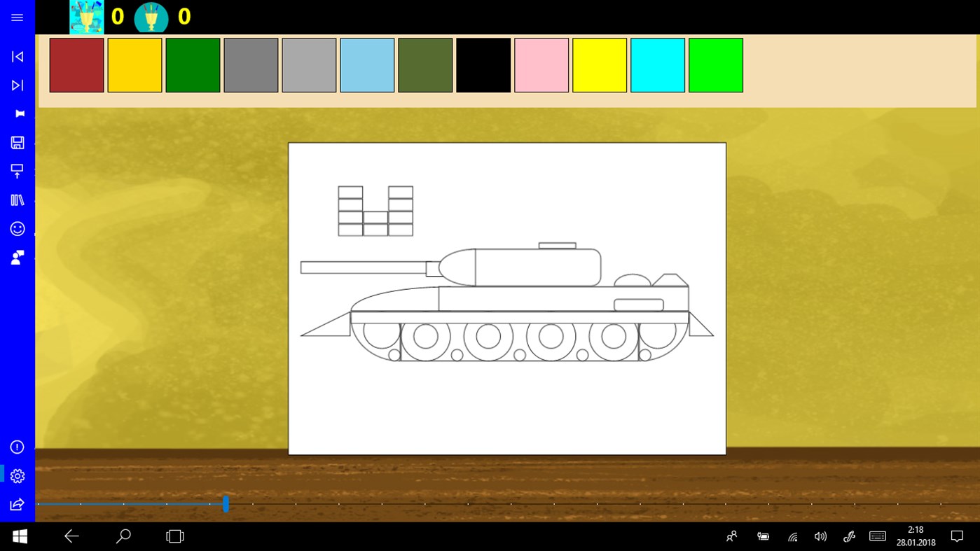This screenshot has width=980, height=551.
Task: Open the settings gear
Action: click(17, 475)
